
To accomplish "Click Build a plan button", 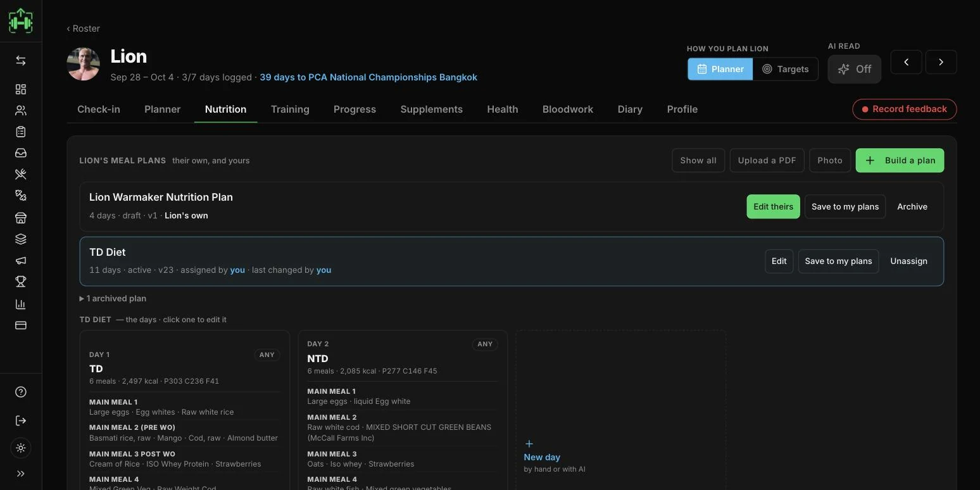I will (900, 160).
